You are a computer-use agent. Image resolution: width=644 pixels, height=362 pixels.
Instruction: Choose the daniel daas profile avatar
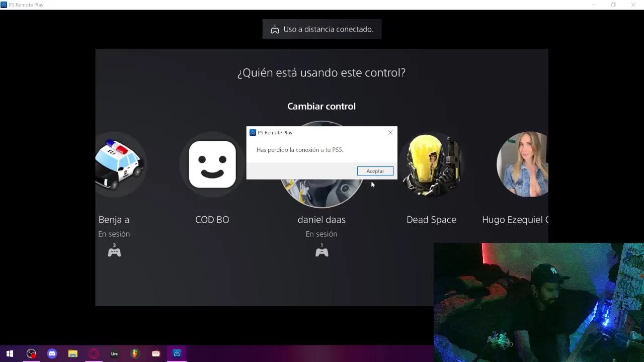click(x=322, y=194)
